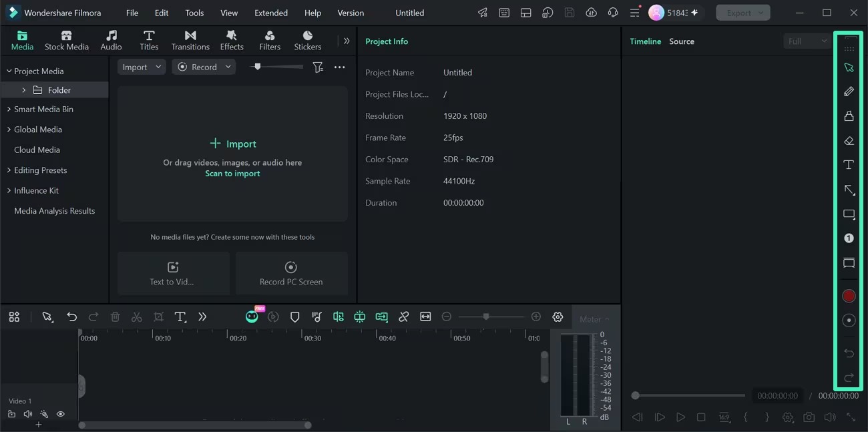Select the text annotation tool
Screen dimensions: 868x432
[x=849, y=165]
